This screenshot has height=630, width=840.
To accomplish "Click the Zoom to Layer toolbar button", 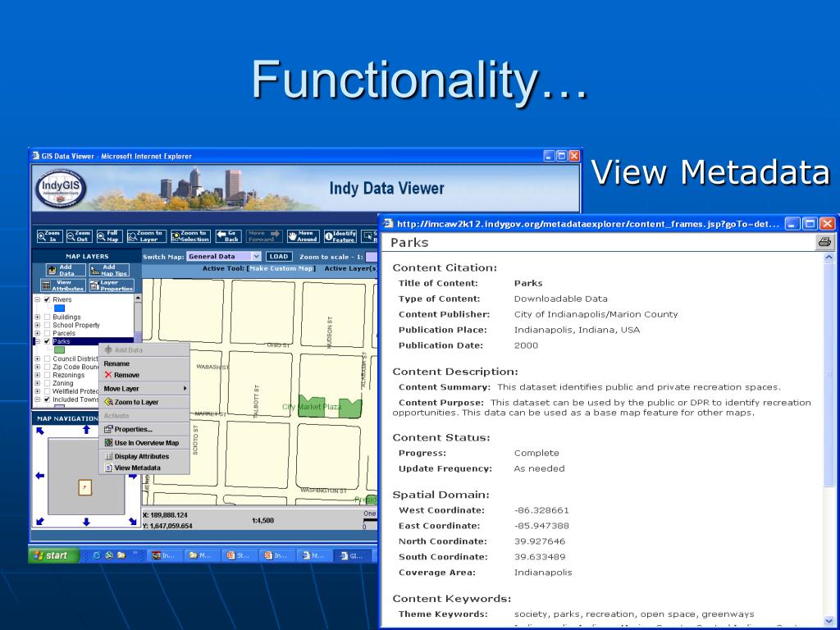I will pyautogui.click(x=146, y=236).
